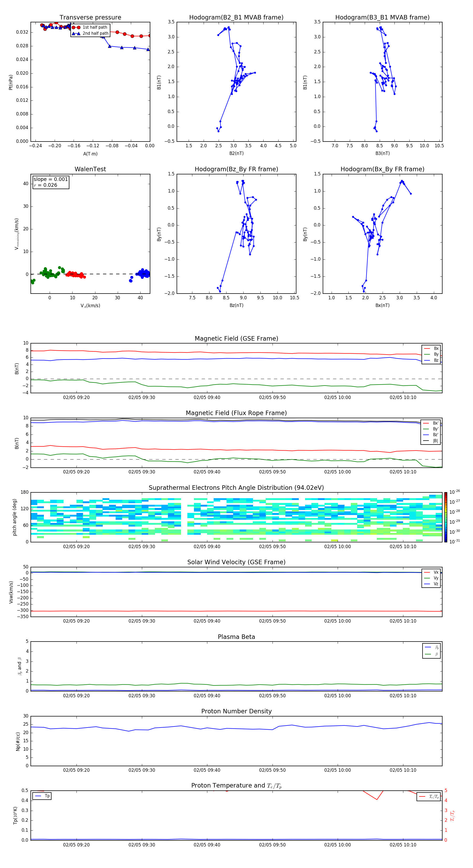The height and width of the screenshot is (868, 473).
Task: Select the β entry in Plasma Beta legend
Action: 431,654
